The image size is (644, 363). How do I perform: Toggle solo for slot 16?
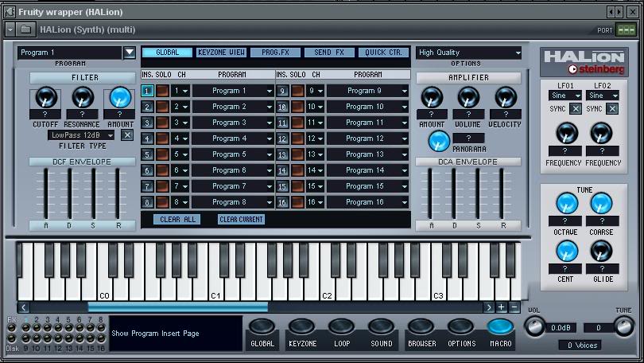click(x=297, y=202)
